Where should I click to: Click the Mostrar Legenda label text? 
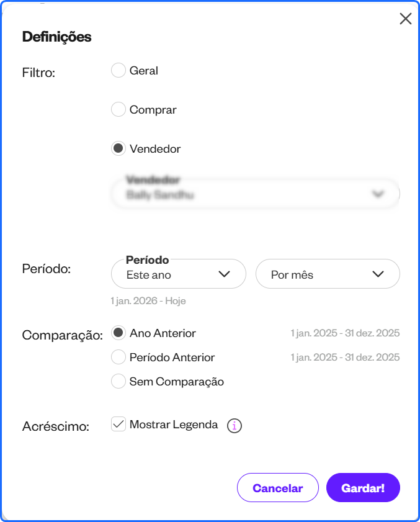point(174,425)
